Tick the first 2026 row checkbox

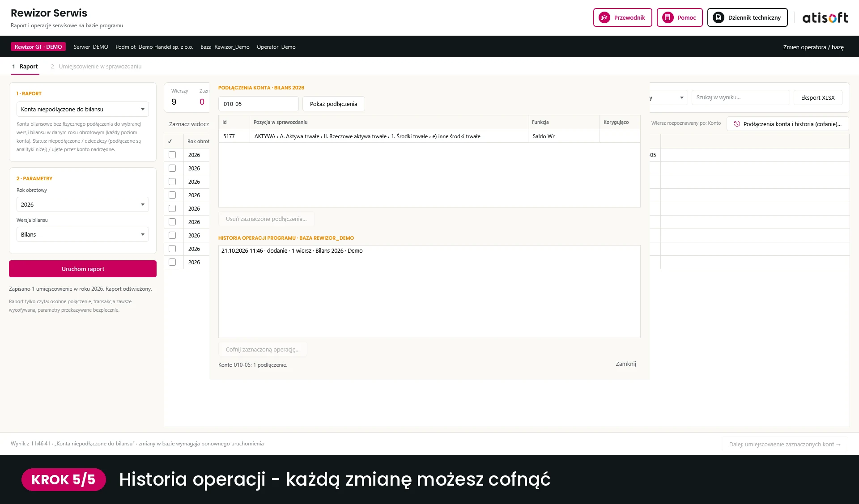coord(172,155)
